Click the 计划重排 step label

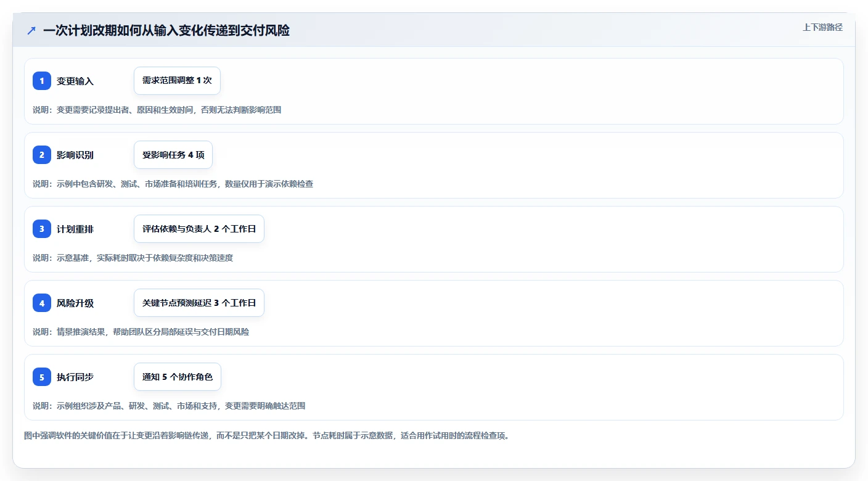75,229
